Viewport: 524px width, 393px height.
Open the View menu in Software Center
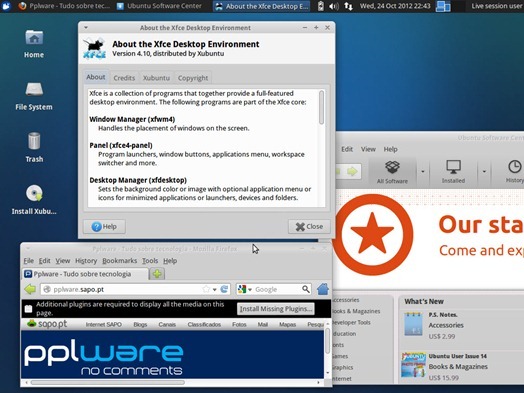(368, 149)
